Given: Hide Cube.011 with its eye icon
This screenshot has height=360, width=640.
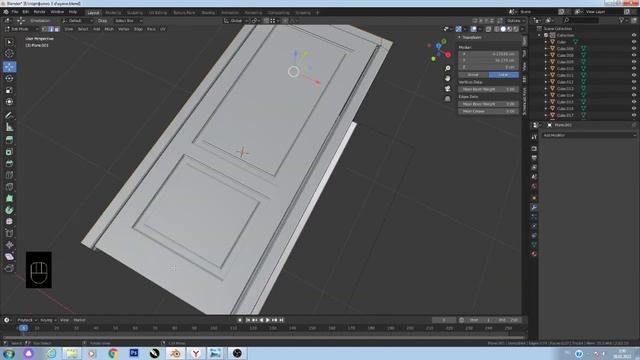Looking at the screenshot, I should click(x=634, y=75).
